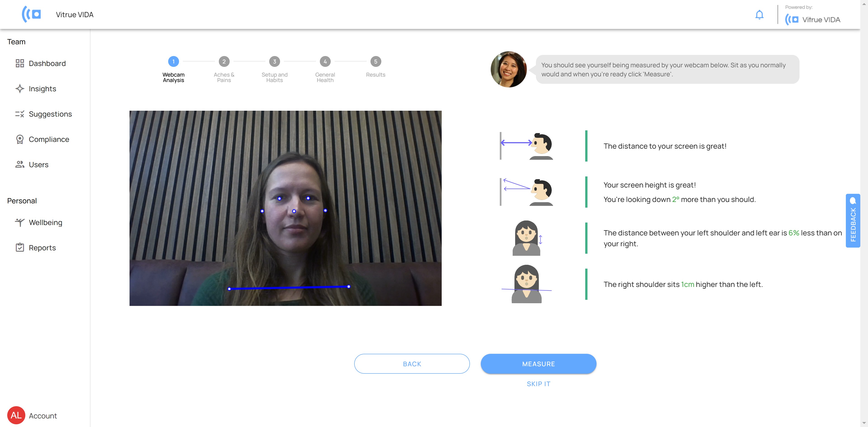Click 'The distance to your screen is great!'
The width and height of the screenshot is (868, 427).
coord(665,146)
